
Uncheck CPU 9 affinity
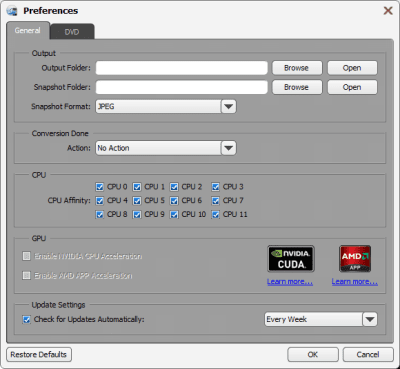pyautogui.click(x=137, y=215)
